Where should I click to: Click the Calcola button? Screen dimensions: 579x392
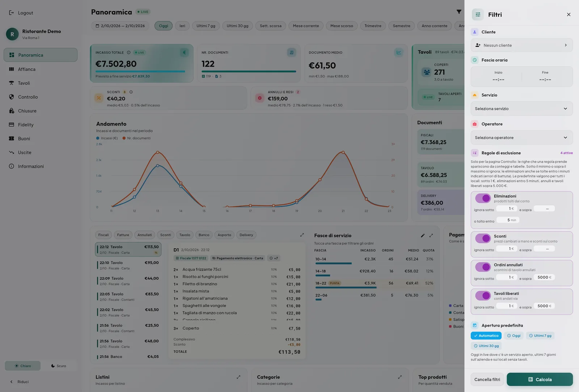[540, 379]
